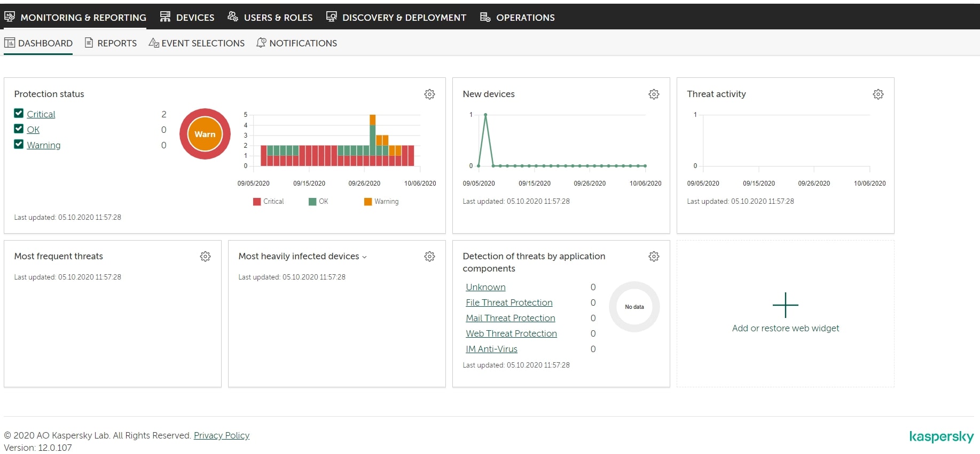This screenshot has height=454, width=980.
Task: Click the Kaspersky logo in footer
Action: 941,437
